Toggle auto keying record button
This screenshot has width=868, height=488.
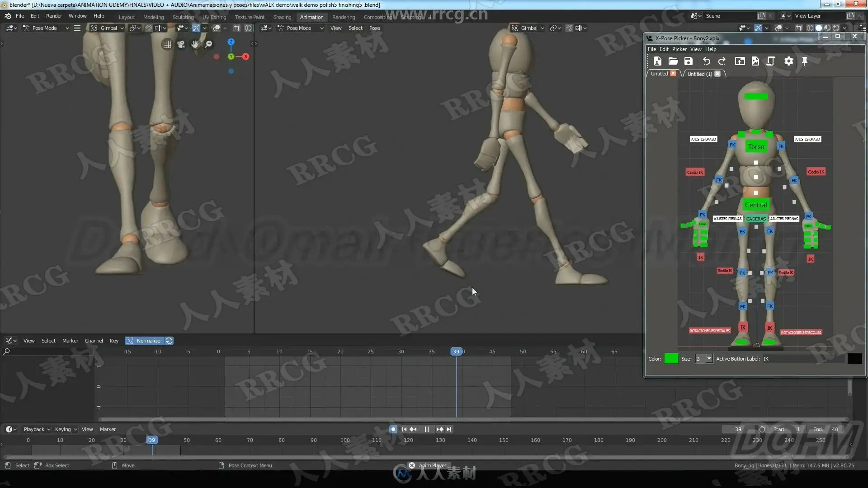tap(393, 429)
